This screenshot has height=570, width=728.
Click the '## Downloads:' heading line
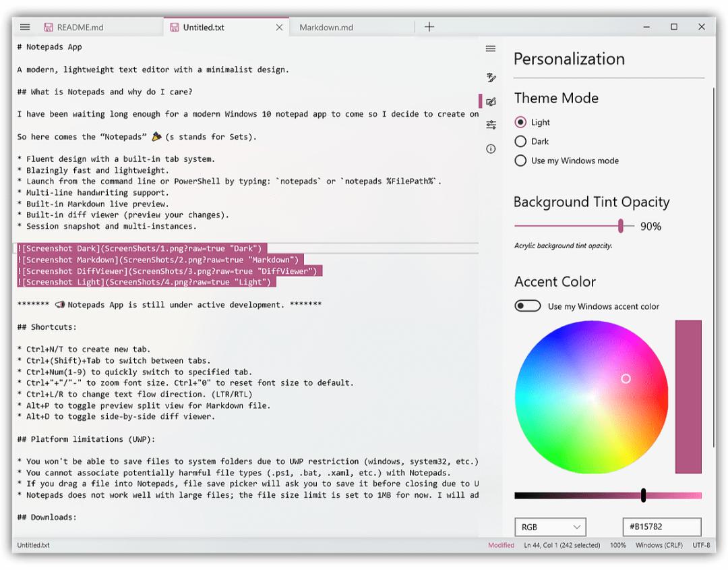tap(47, 517)
